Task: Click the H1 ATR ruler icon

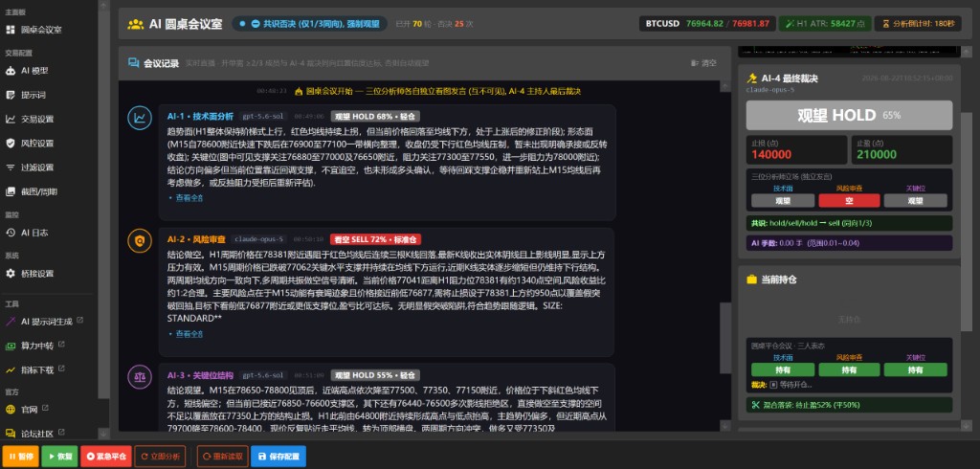Action: pos(790,24)
